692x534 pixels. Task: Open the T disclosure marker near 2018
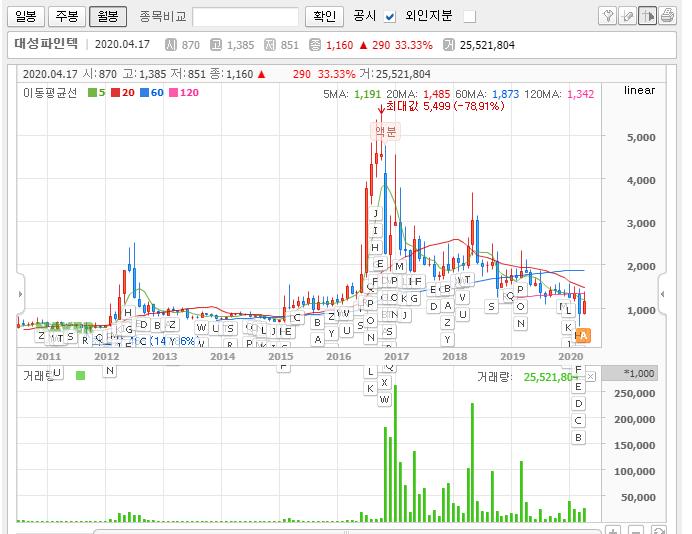click(x=467, y=279)
